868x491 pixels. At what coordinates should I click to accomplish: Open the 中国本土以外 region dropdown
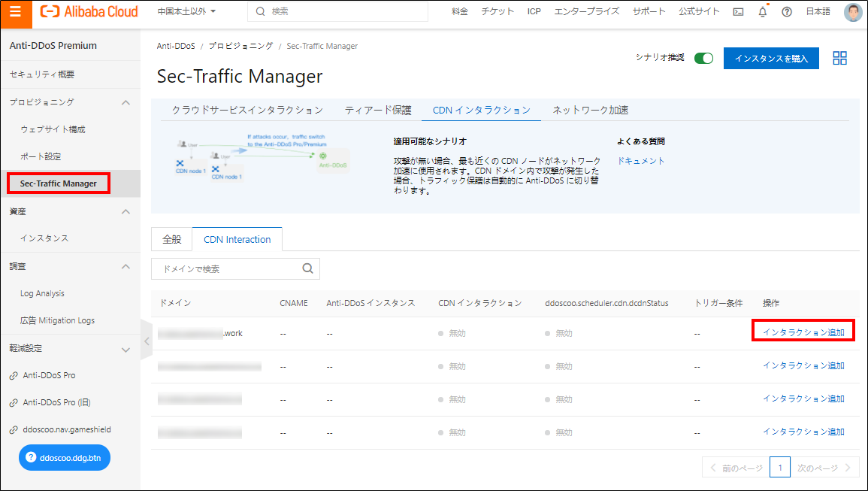tap(186, 11)
